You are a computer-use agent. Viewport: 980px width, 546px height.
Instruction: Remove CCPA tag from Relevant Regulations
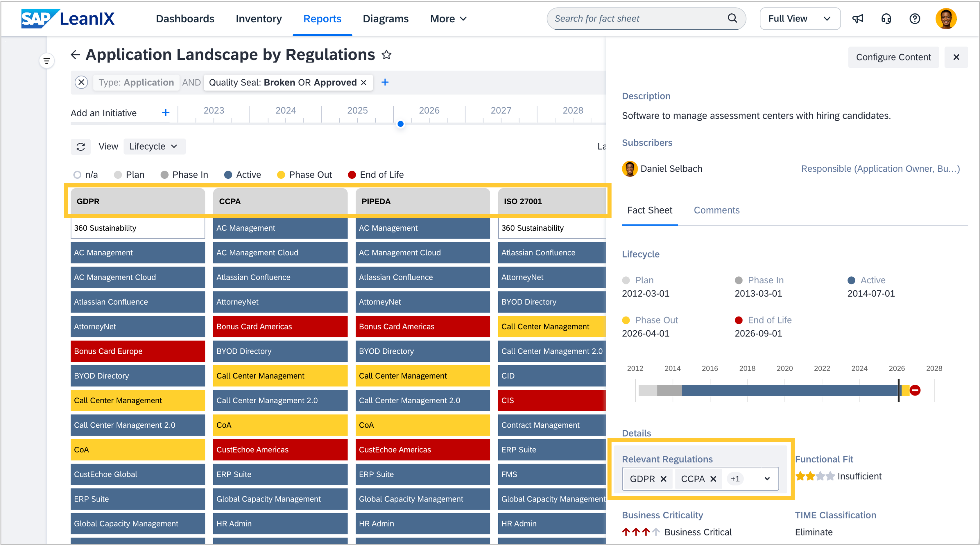713,479
